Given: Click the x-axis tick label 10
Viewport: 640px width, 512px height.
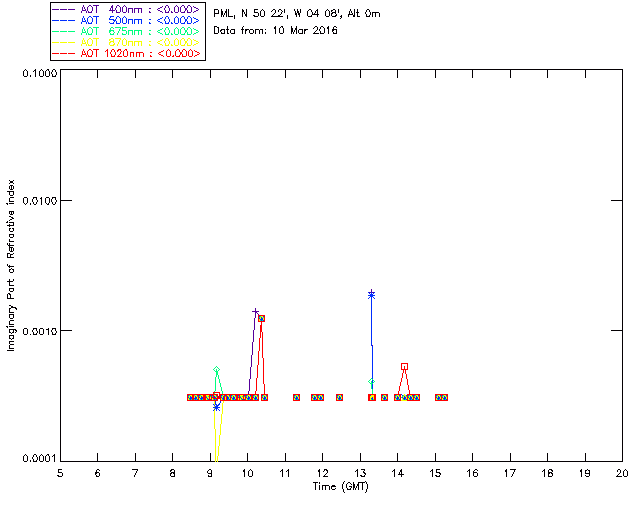Looking at the screenshot, I should (247, 473).
